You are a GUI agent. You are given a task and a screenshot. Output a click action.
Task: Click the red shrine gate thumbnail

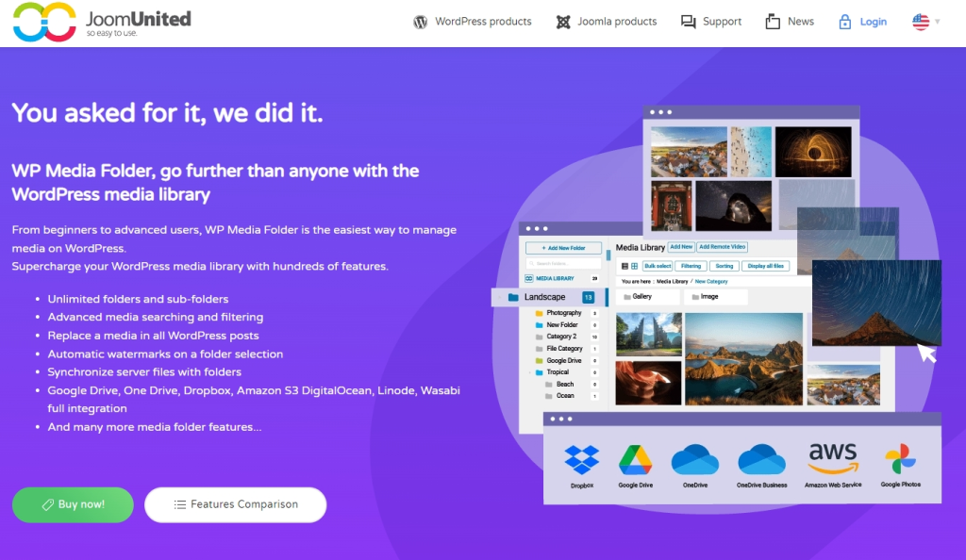pyautogui.click(x=671, y=206)
